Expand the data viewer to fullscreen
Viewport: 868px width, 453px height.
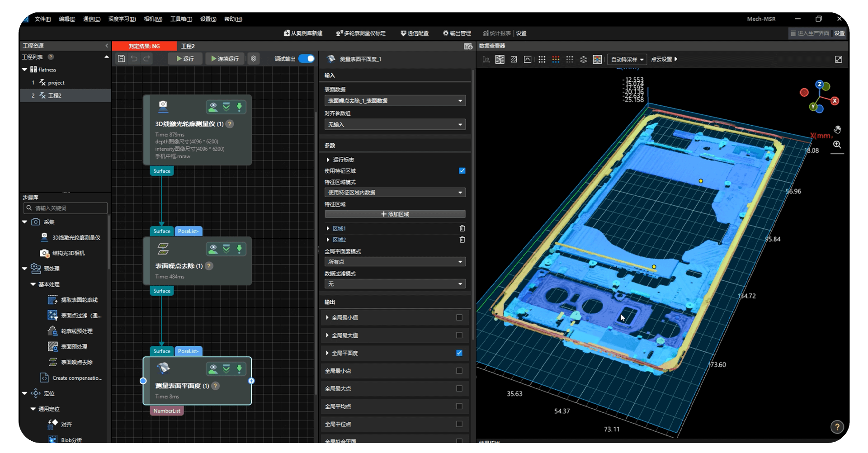point(838,60)
